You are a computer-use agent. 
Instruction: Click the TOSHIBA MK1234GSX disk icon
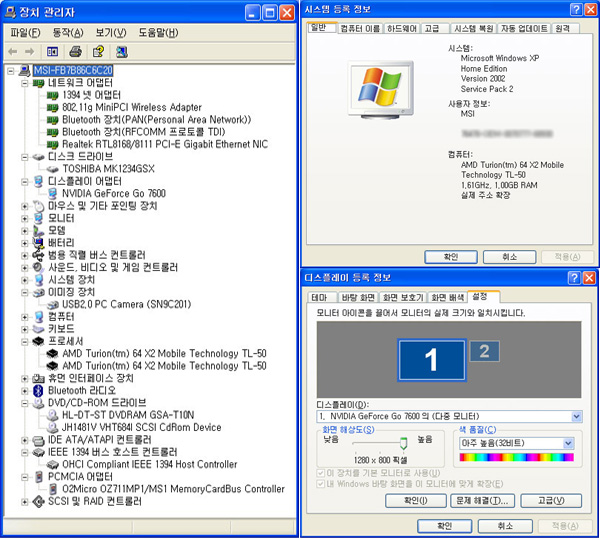tap(52, 169)
